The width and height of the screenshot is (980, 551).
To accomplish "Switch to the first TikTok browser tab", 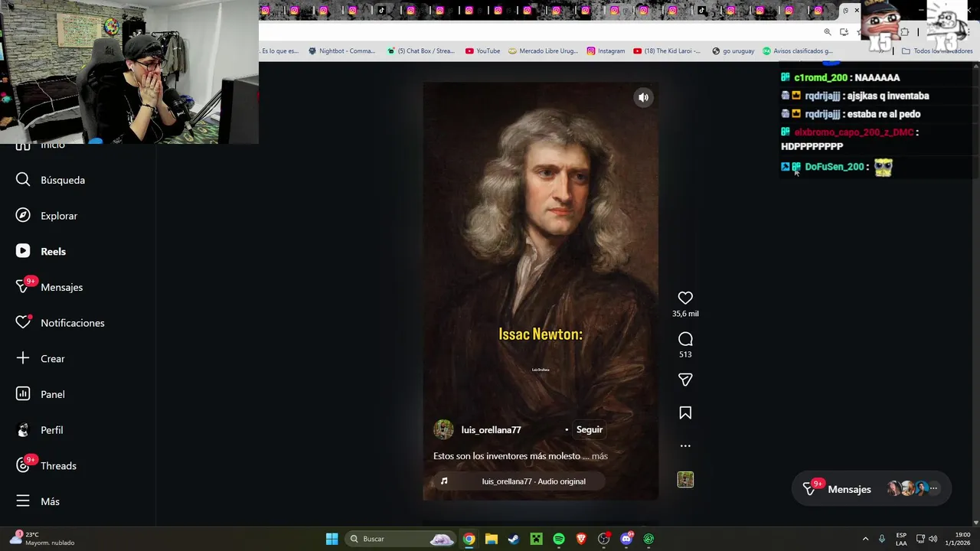I will pos(382,10).
